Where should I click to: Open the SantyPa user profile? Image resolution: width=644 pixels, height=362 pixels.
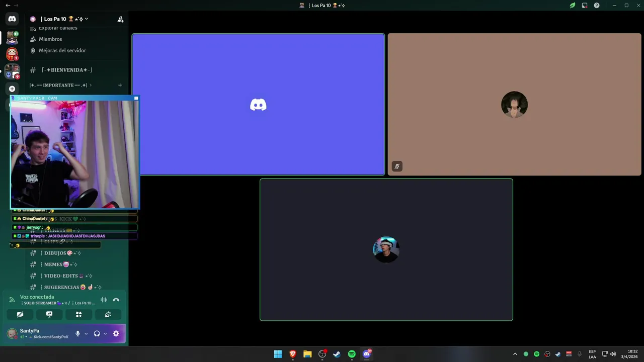click(x=37, y=333)
